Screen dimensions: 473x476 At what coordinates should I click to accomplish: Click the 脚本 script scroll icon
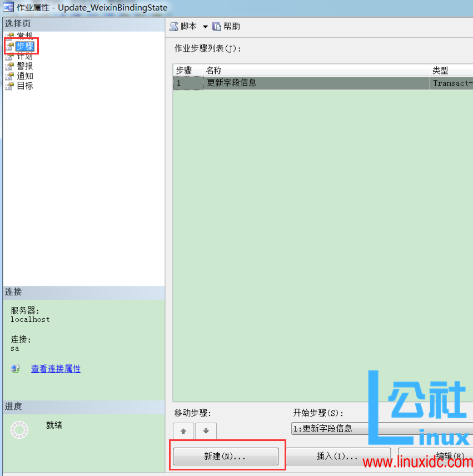[174, 26]
